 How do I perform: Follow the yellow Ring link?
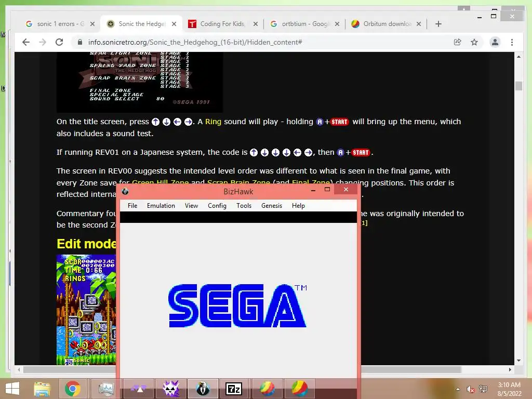click(213, 122)
